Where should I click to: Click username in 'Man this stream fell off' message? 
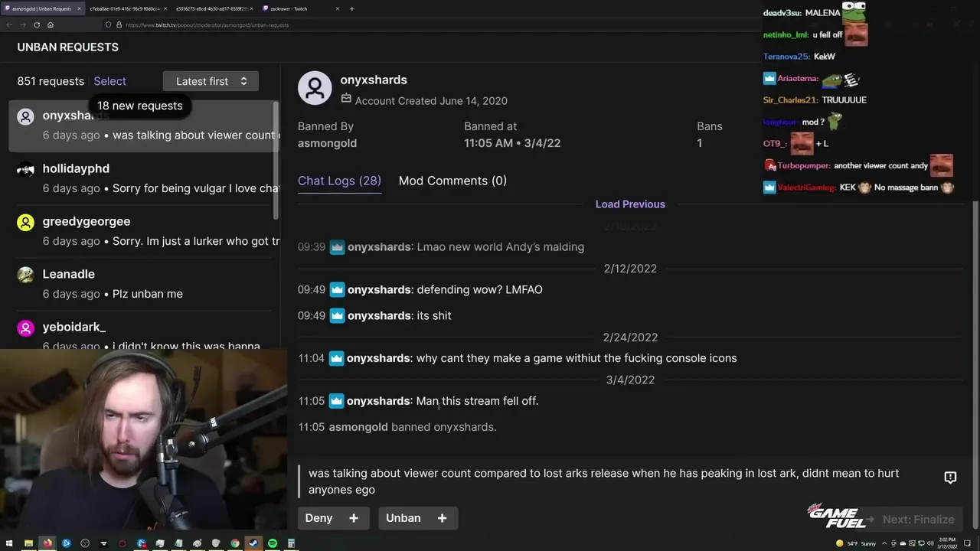(x=378, y=401)
